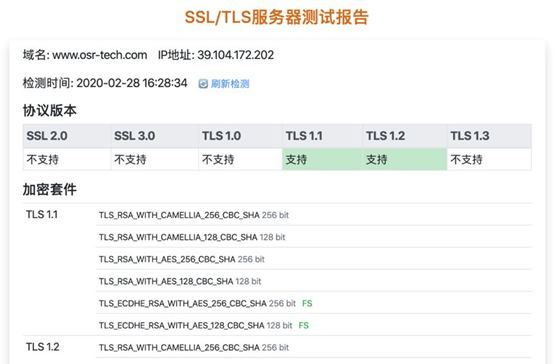Select the TLS_RSA_WITH_CAMELLIA_128_CBC_SHA cipher row
554x364 pixels.
pyautogui.click(x=314, y=237)
